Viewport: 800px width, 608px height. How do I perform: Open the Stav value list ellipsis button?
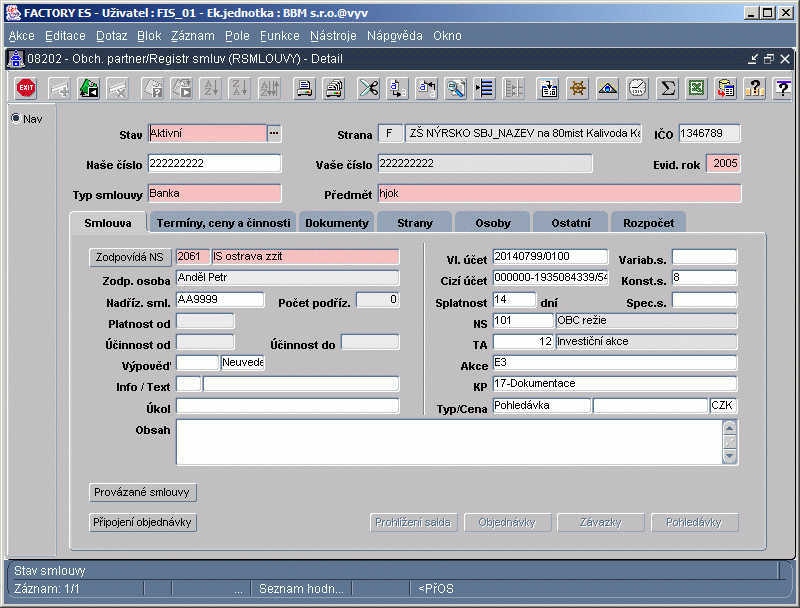[x=275, y=133]
